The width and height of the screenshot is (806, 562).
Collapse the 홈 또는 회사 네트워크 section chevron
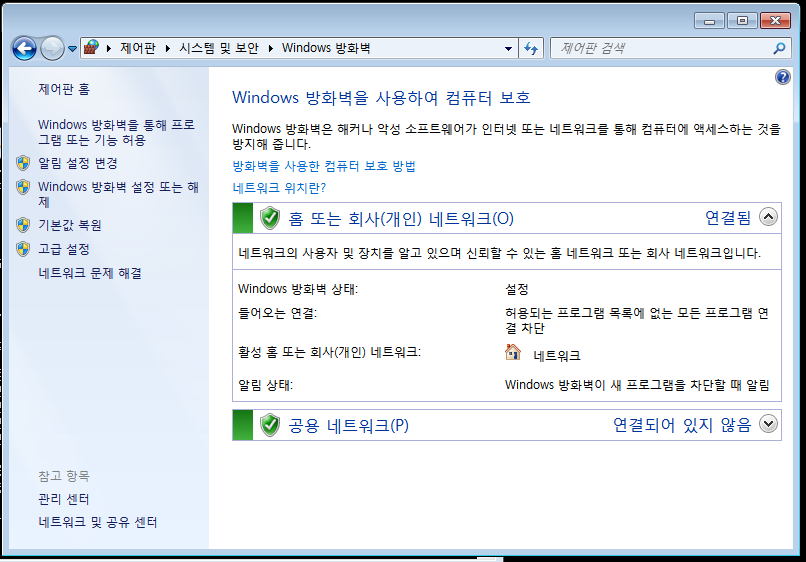click(x=768, y=217)
